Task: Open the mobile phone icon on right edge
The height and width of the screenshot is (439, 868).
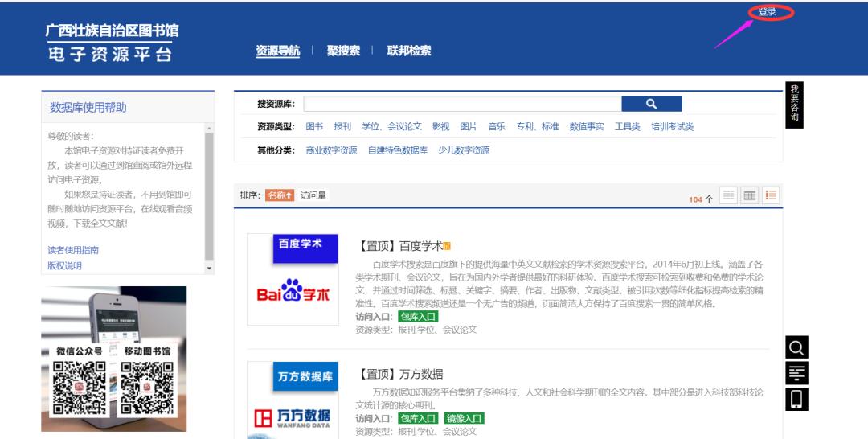Action: pos(796,399)
